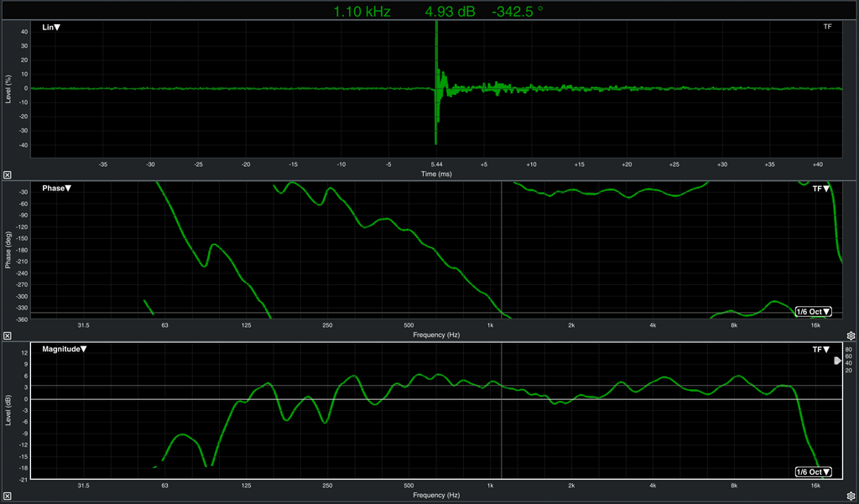Image resolution: width=859 pixels, height=504 pixels.
Task: Open the Lin scale dropdown
Action: click(51, 28)
